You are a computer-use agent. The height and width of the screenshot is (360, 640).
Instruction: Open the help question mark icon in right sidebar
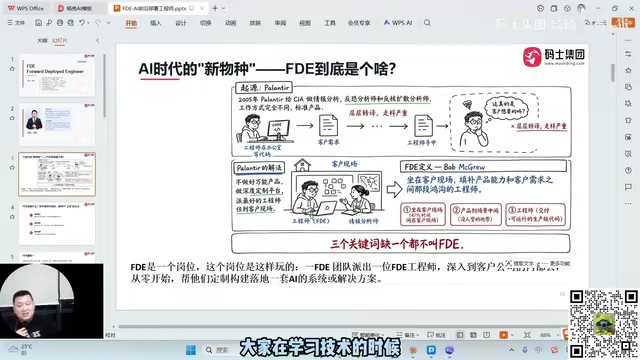tap(628, 170)
